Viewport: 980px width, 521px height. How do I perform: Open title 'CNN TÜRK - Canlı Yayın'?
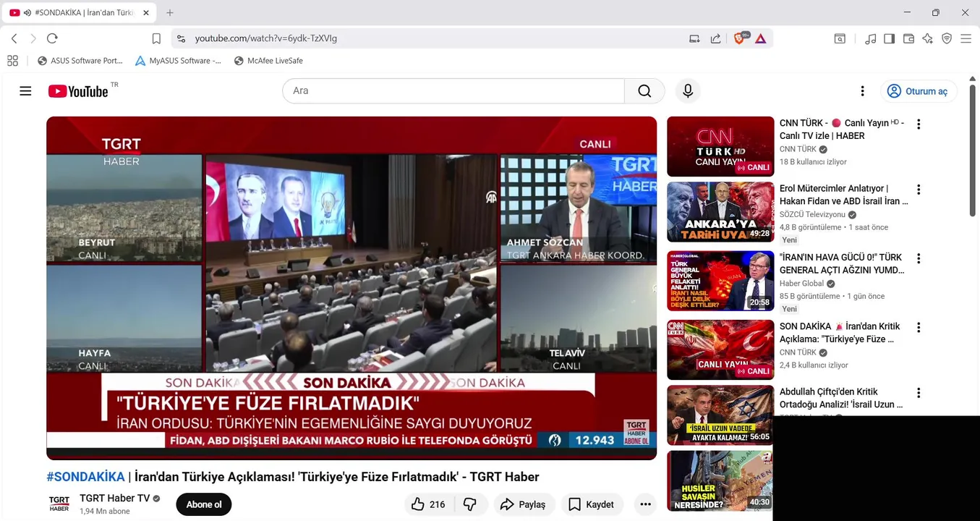(842, 130)
